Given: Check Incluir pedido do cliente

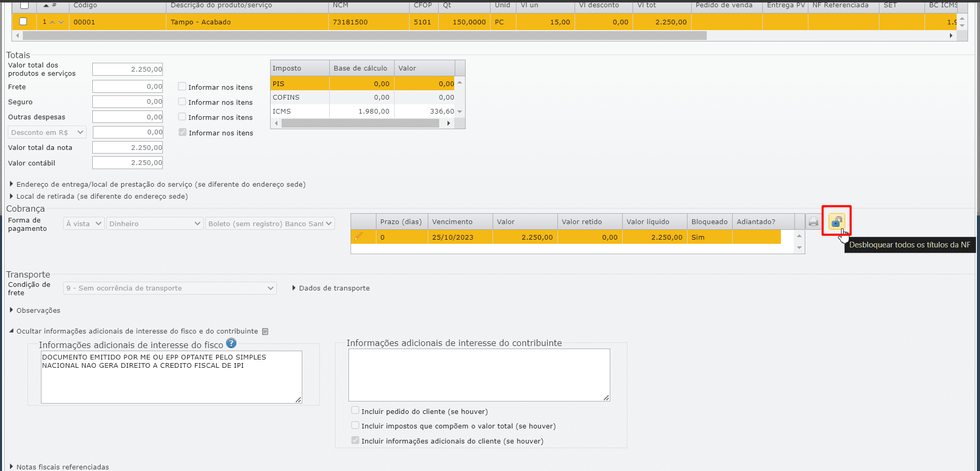Looking at the screenshot, I should point(355,410).
